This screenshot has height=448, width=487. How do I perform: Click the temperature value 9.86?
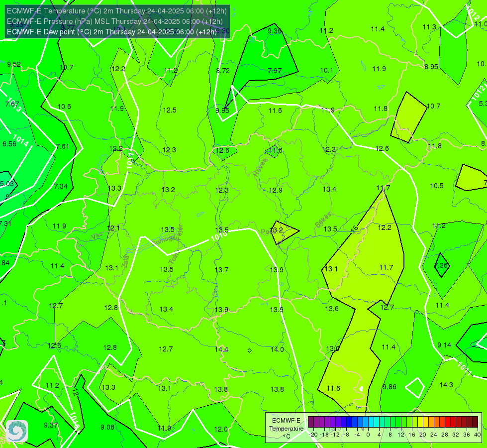pyautogui.click(x=389, y=387)
